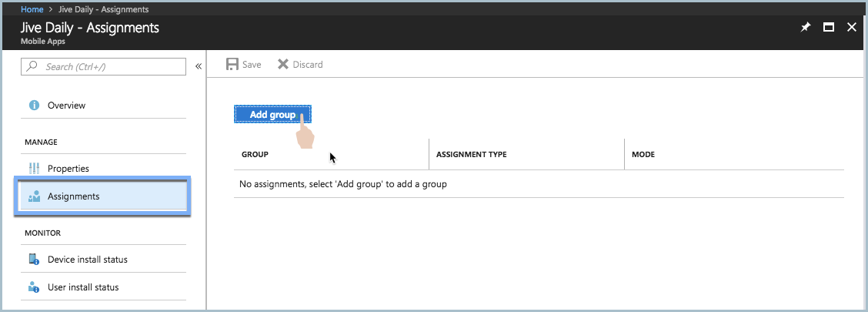Image resolution: width=868 pixels, height=312 pixels.
Task: Collapse the sidebar with double chevron
Action: click(x=199, y=66)
